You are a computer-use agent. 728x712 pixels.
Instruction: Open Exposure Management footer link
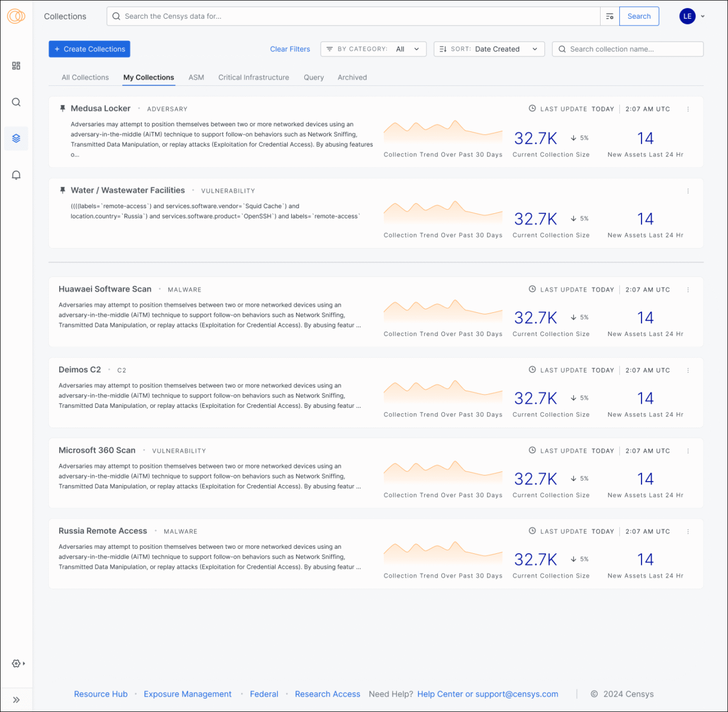pyautogui.click(x=188, y=694)
